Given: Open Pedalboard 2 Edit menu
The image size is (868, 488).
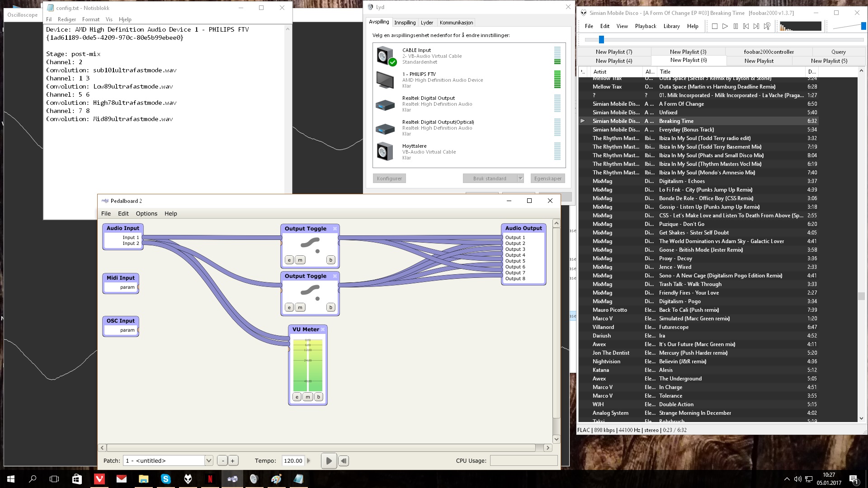Looking at the screenshot, I should point(123,214).
